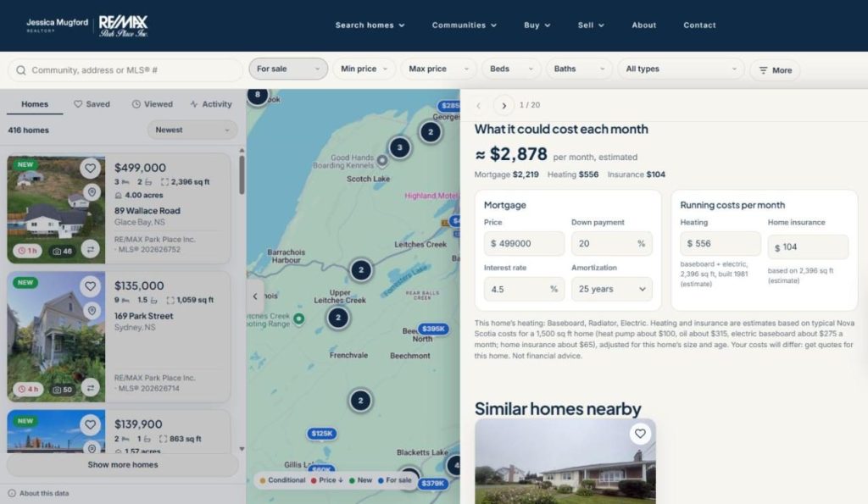The image size is (868, 504).
Task: Expand the Buy menu
Action: pos(537,25)
